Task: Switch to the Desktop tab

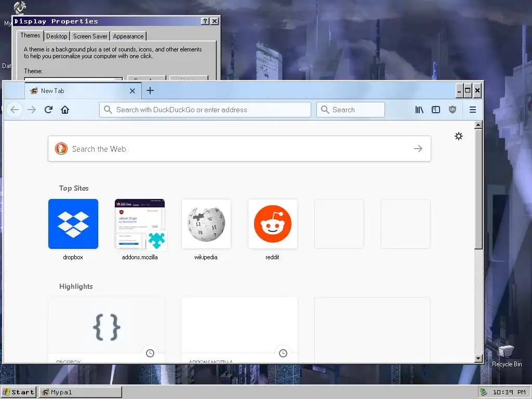Action: pos(57,36)
